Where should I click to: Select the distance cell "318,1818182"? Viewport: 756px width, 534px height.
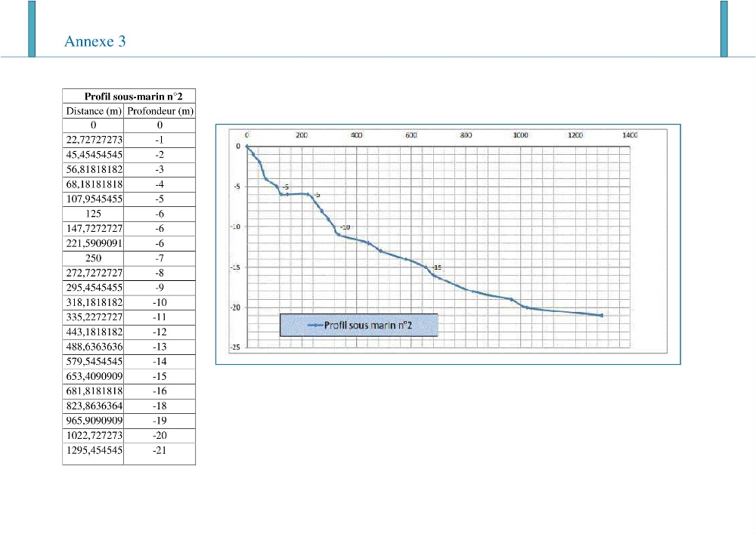pyautogui.click(x=94, y=302)
